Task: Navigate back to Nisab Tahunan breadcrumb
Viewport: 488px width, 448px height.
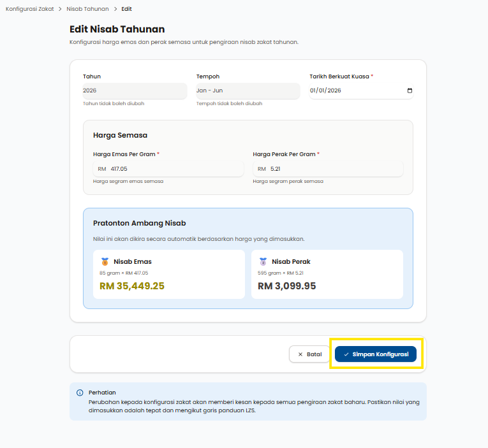Action: point(87,10)
